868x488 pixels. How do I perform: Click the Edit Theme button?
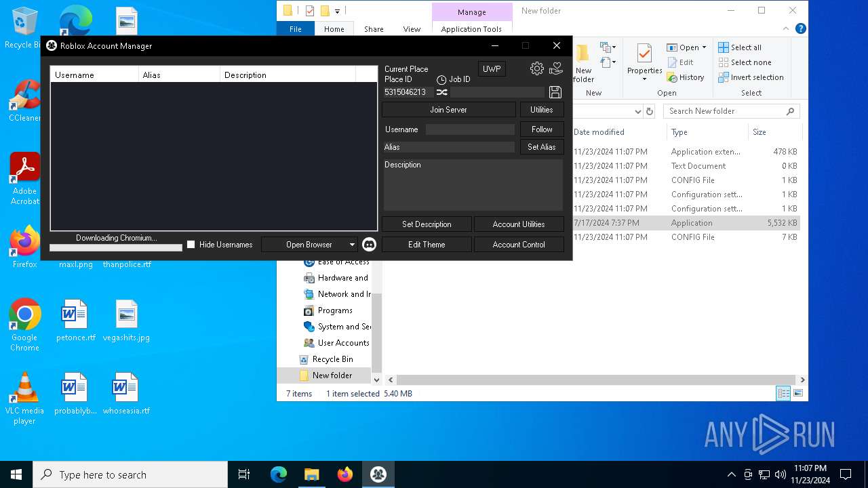pyautogui.click(x=427, y=244)
